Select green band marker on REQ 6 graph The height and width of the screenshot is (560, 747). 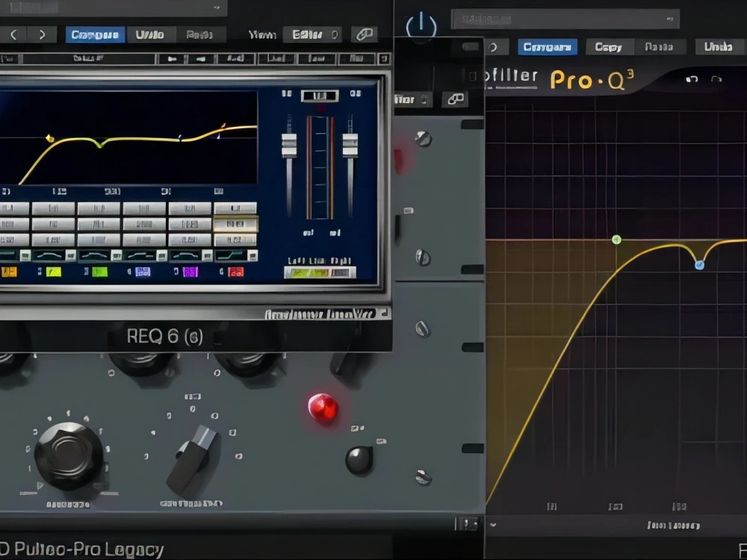99,144
